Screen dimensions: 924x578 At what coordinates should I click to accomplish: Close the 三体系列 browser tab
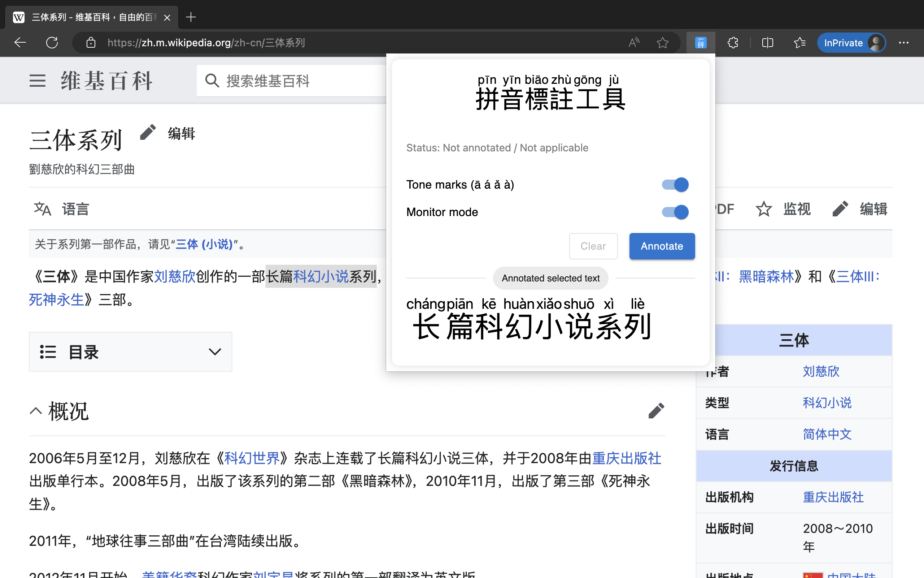[167, 18]
